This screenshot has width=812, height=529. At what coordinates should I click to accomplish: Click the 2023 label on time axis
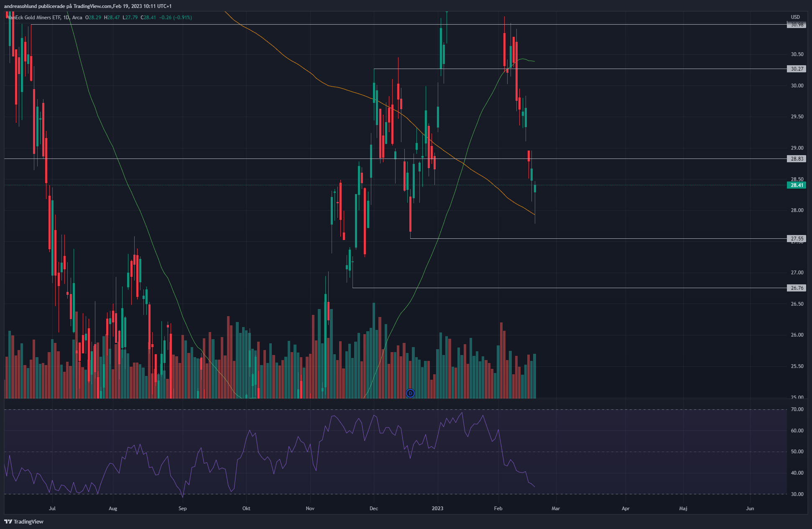click(x=437, y=509)
